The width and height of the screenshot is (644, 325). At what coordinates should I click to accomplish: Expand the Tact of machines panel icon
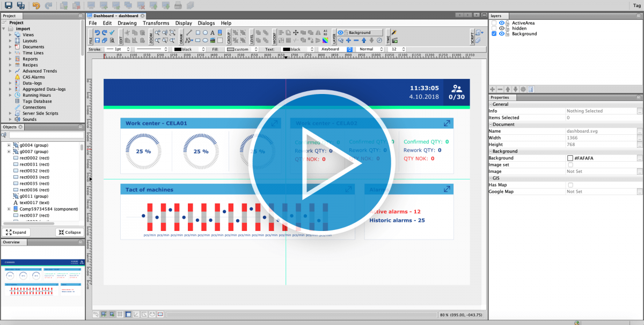[x=349, y=190]
